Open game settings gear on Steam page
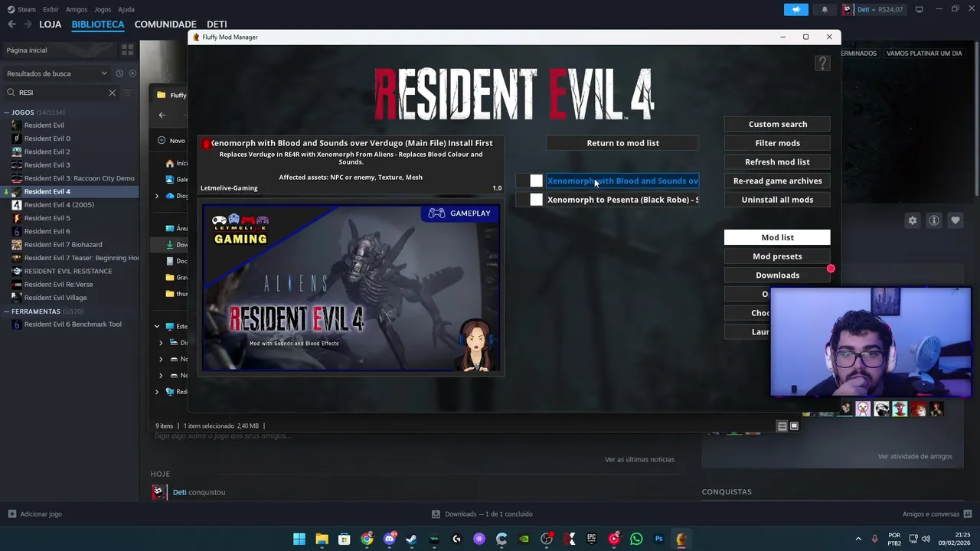This screenshot has width=980, height=551. (x=913, y=220)
